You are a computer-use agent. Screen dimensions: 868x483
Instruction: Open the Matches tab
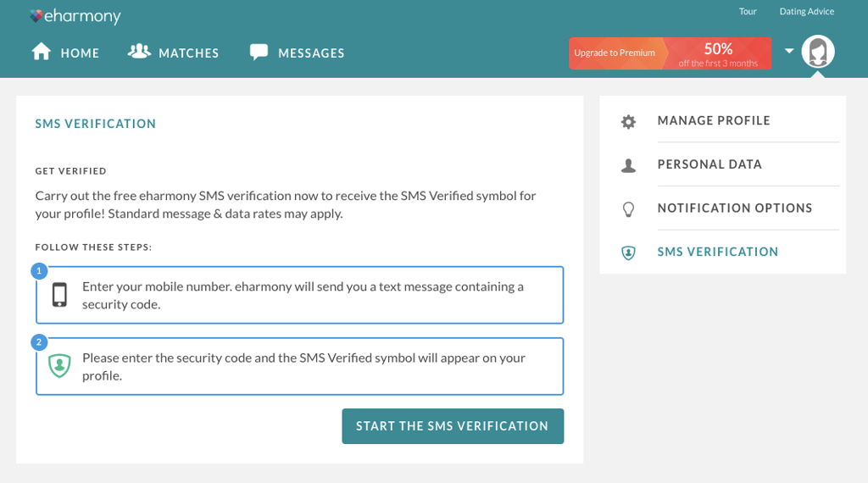tap(188, 53)
